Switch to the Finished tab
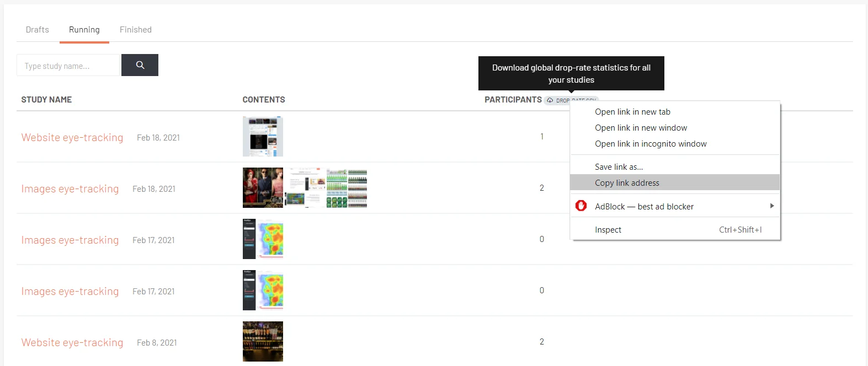 pos(136,30)
